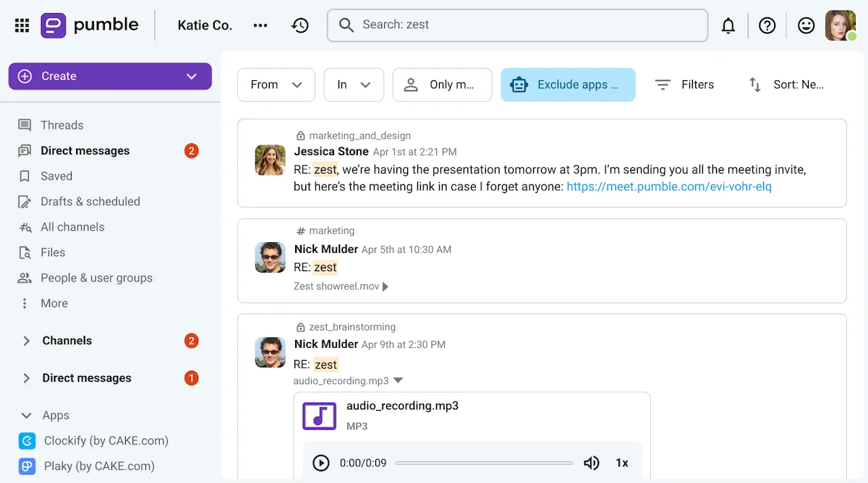Focus the Search: zest field

(x=517, y=25)
